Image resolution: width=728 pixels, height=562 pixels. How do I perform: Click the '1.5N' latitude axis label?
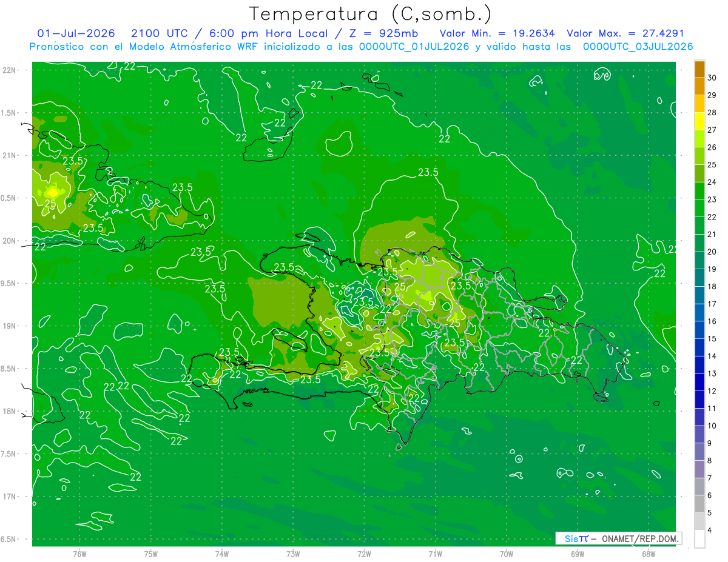[x=9, y=113]
